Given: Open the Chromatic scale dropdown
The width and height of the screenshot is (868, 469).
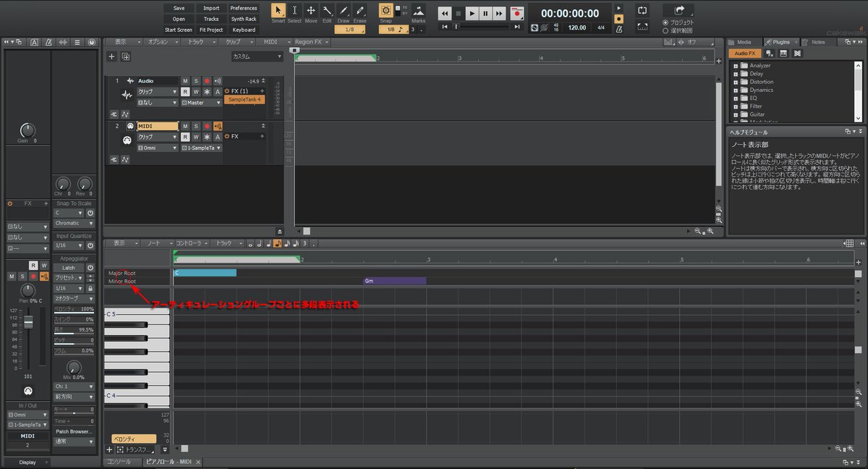Looking at the screenshot, I should [x=74, y=223].
